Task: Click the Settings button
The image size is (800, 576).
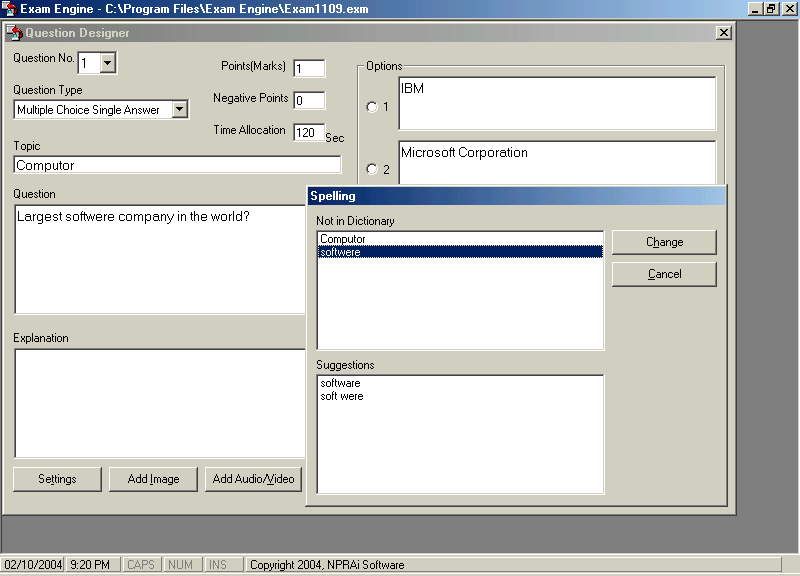Action: point(57,479)
